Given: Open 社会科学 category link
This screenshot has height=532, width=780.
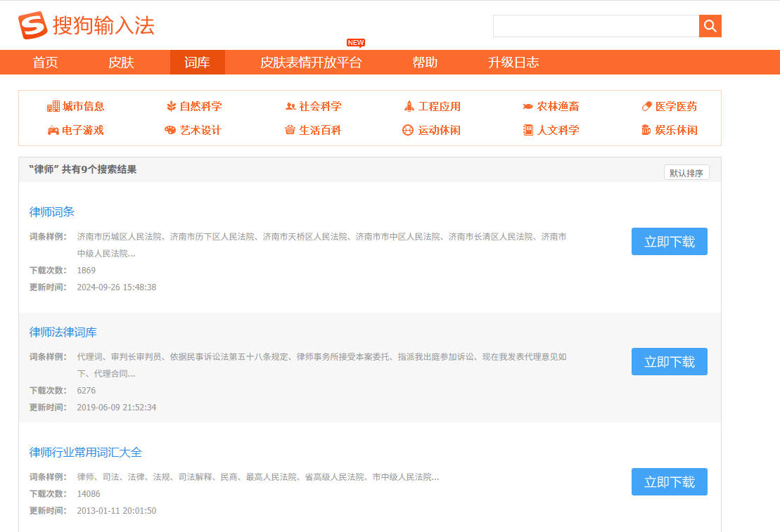Looking at the screenshot, I should tap(320, 106).
